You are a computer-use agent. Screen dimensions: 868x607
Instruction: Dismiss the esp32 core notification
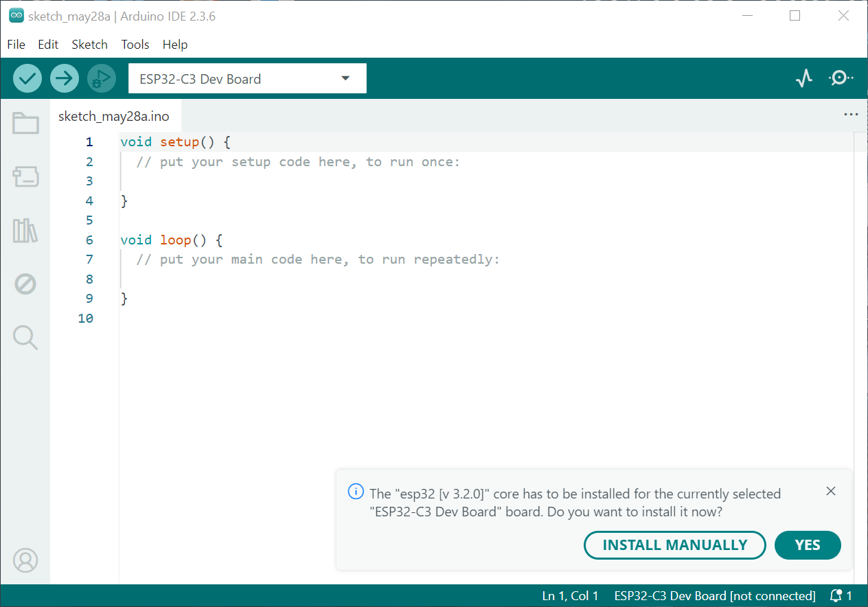831,491
